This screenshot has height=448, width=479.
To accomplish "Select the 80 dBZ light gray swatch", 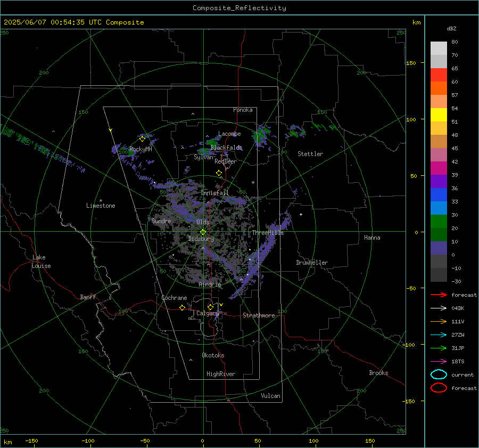I will pos(439,48).
